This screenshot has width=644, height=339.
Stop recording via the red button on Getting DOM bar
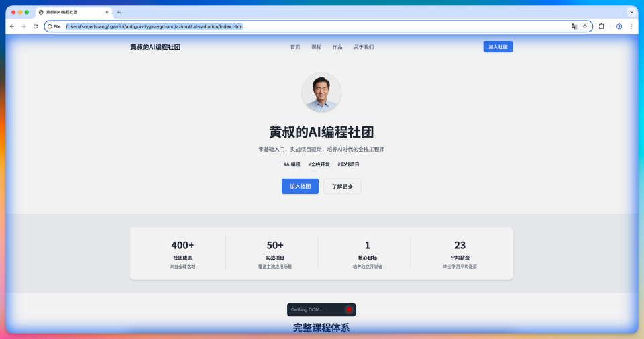[x=349, y=310]
